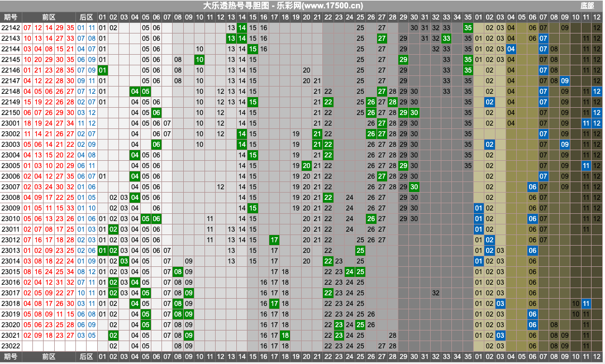Click green highlighted 33 in row 22143
Image resolution: width=605 pixels, height=364 pixels.
click(446, 39)
